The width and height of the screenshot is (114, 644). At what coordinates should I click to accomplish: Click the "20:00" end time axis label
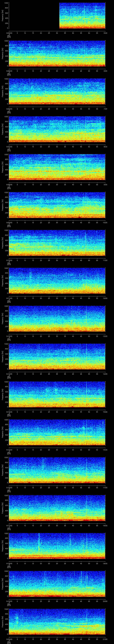coord(105,601)
